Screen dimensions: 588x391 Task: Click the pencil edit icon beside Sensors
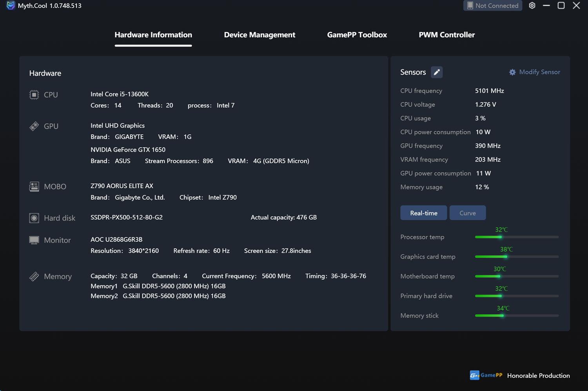[x=436, y=72]
